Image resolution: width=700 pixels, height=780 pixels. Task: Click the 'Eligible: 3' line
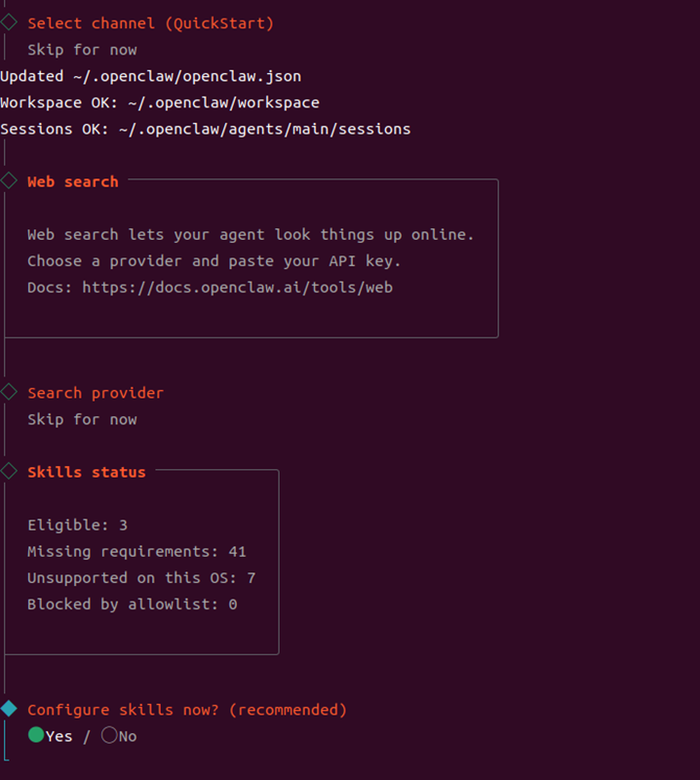point(78,525)
